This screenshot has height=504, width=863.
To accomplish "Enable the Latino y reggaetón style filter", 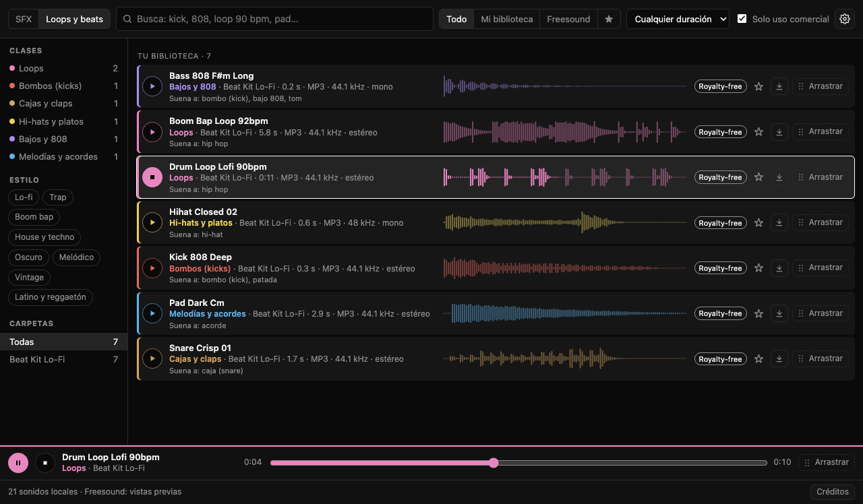I will click(51, 297).
